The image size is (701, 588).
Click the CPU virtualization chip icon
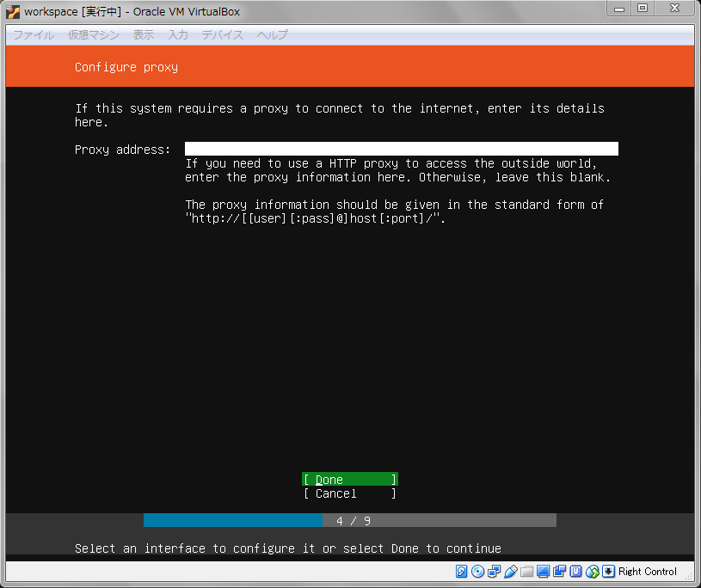[x=575, y=572]
